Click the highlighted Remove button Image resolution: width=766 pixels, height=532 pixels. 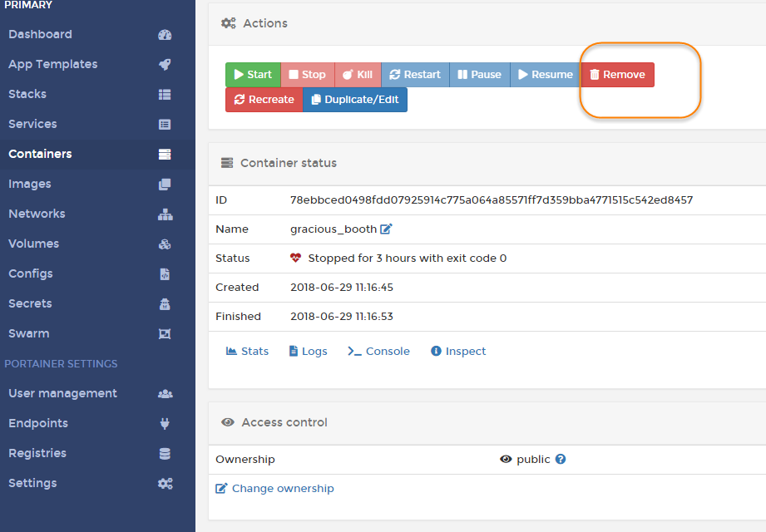[x=617, y=74]
